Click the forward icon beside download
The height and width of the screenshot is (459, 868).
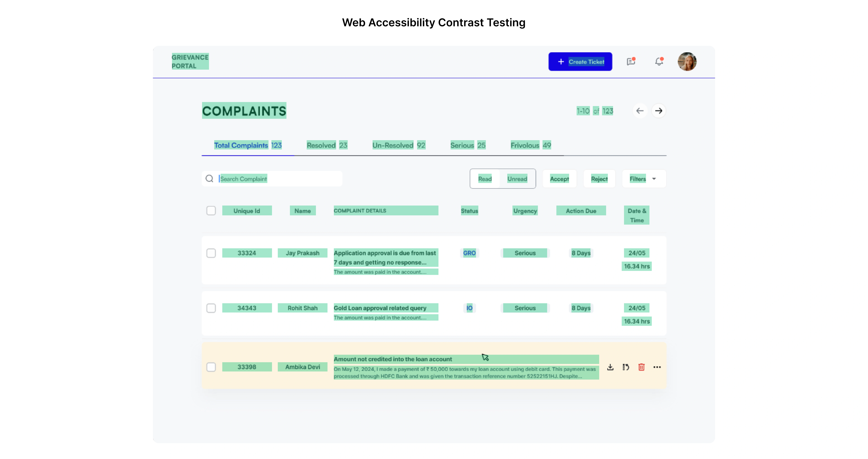(626, 367)
